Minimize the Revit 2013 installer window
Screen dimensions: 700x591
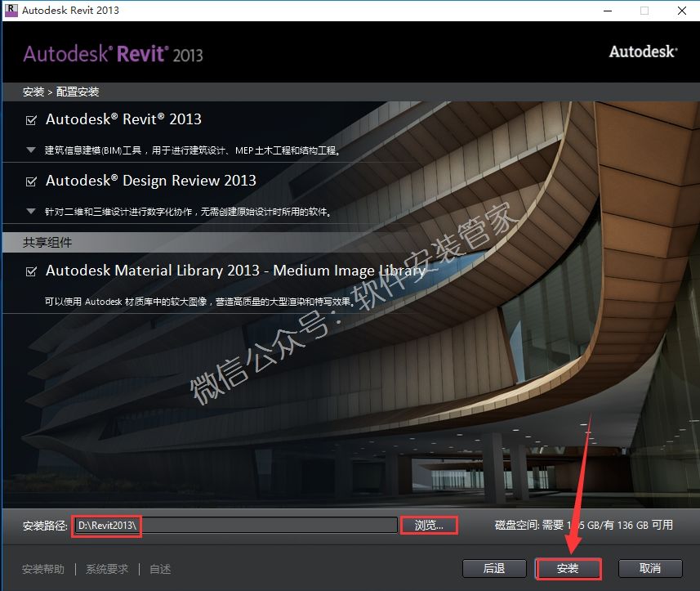pyautogui.click(x=607, y=11)
